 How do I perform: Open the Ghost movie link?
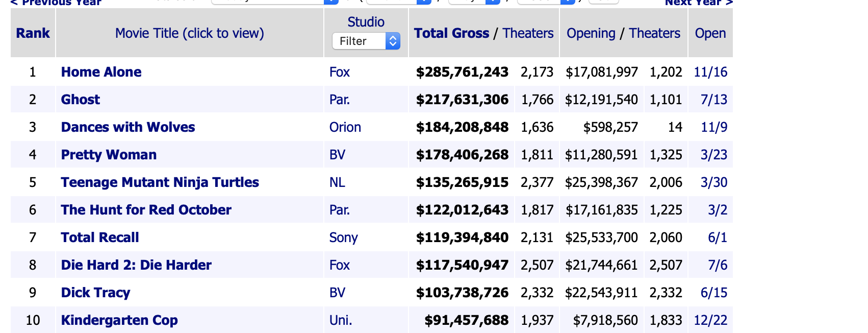click(80, 100)
